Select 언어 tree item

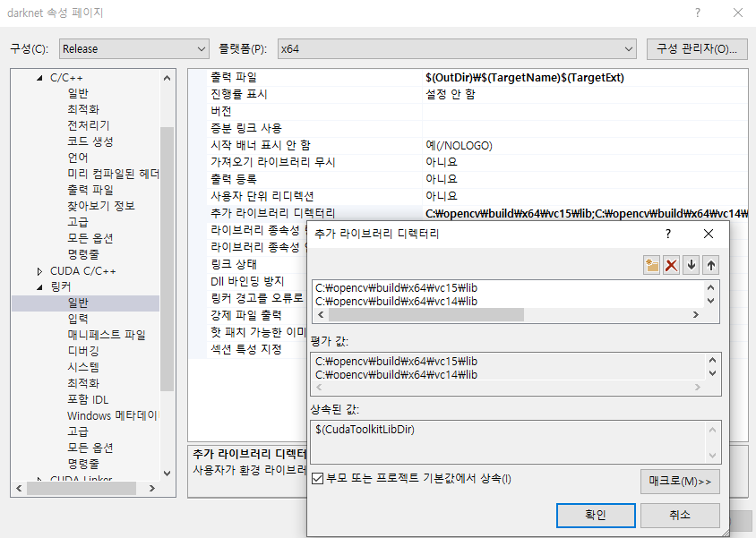[78, 158]
